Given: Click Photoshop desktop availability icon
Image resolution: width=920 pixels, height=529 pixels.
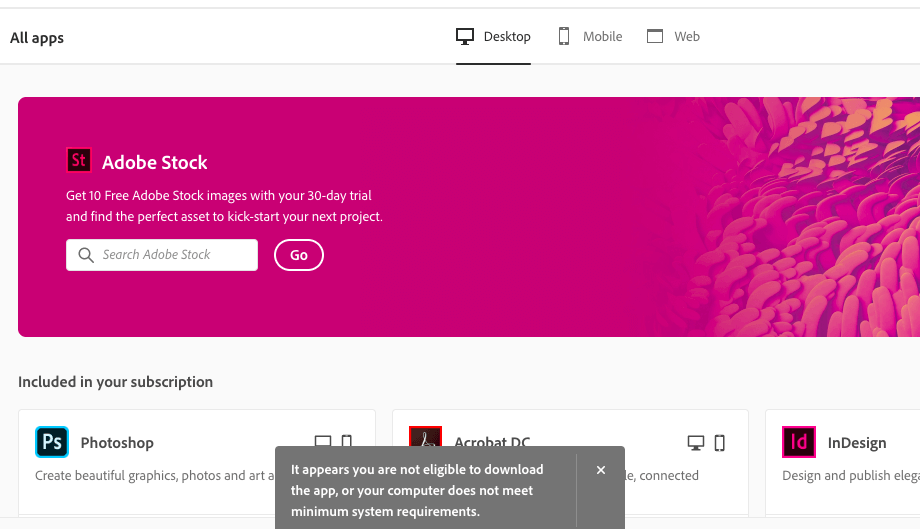Looking at the screenshot, I should tap(323, 440).
